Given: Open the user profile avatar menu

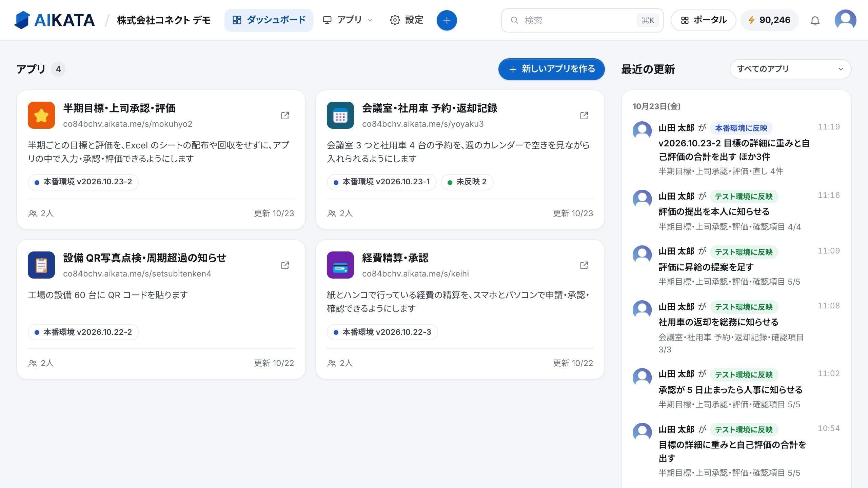Looking at the screenshot, I should [845, 20].
